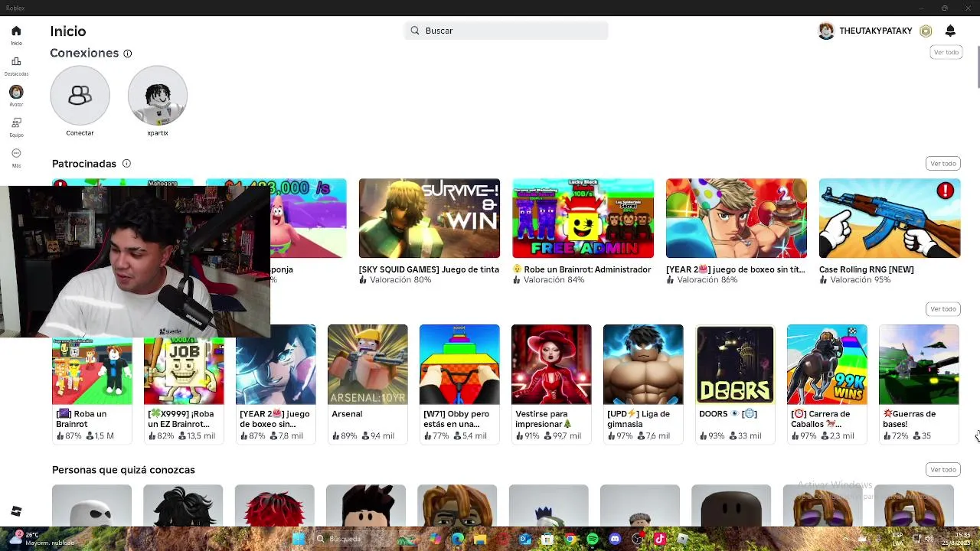
Task: Open the weather widget in the taskbar
Action: [x=42, y=539]
